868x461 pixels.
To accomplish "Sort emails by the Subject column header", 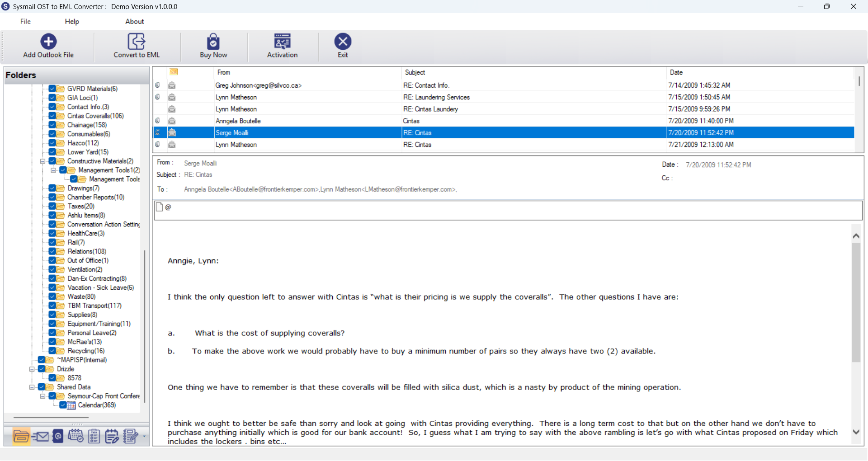I will click(534, 72).
